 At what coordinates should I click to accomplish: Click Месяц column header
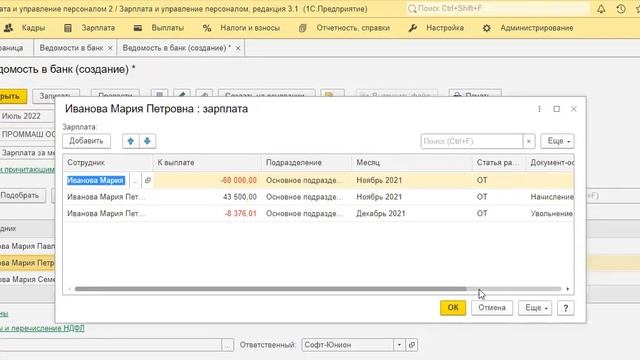[412, 162]
